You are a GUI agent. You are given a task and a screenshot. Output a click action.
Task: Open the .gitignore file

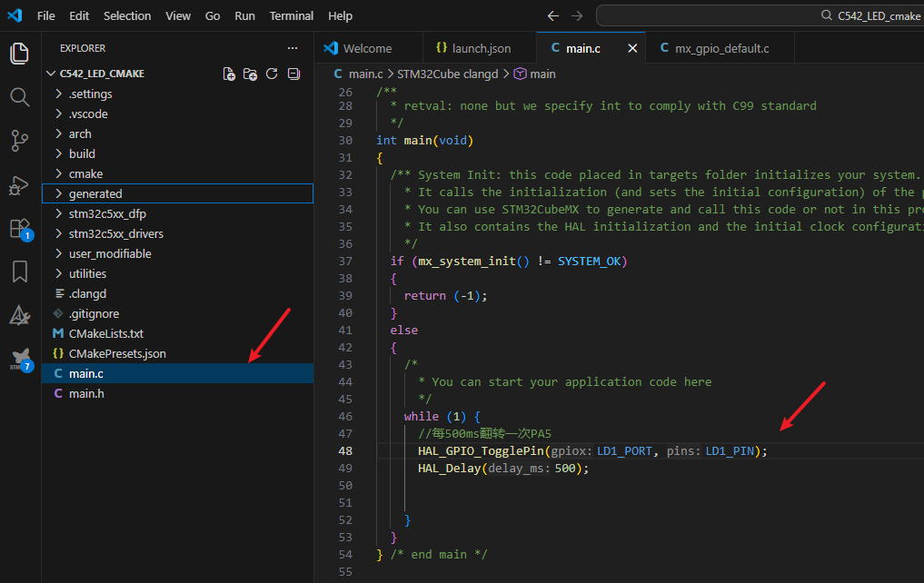177,314
